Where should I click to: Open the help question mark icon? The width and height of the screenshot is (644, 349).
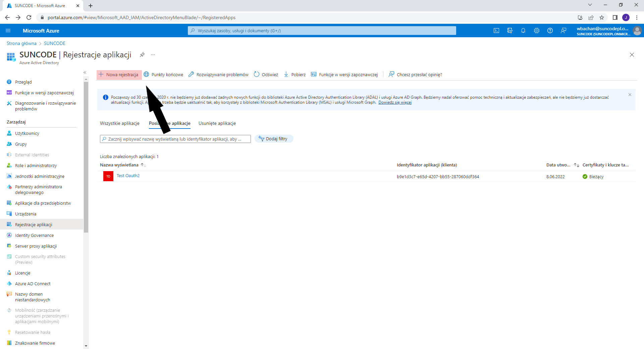tap(550, 31)
